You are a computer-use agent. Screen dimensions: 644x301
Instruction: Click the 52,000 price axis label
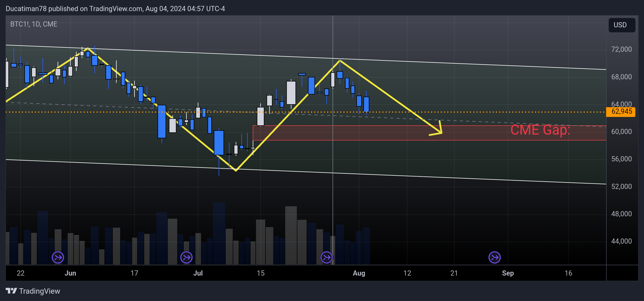621,187
